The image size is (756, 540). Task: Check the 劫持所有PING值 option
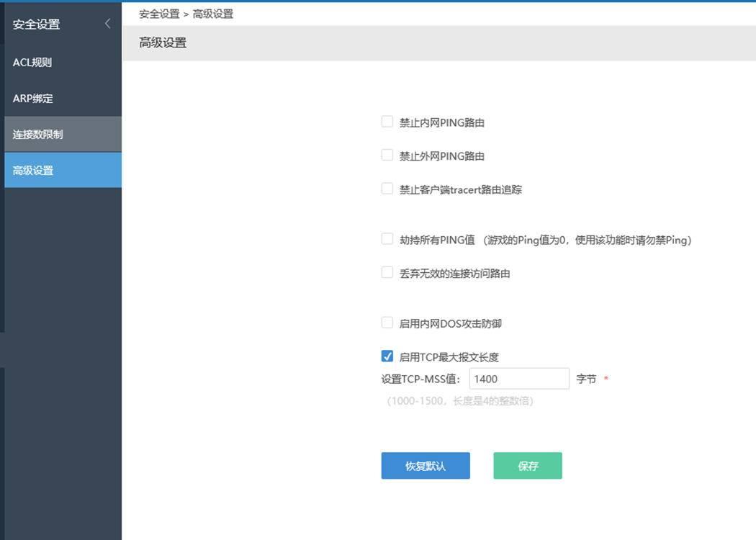[x=386, y=238]
